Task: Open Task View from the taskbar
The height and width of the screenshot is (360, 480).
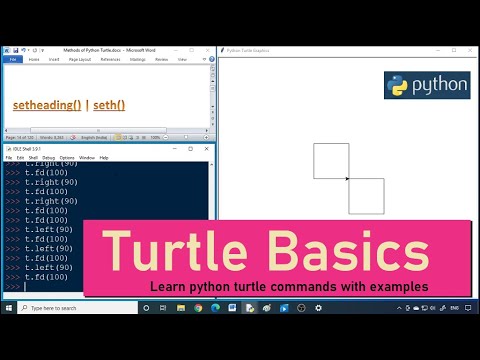Action: (x=163, y=308)
